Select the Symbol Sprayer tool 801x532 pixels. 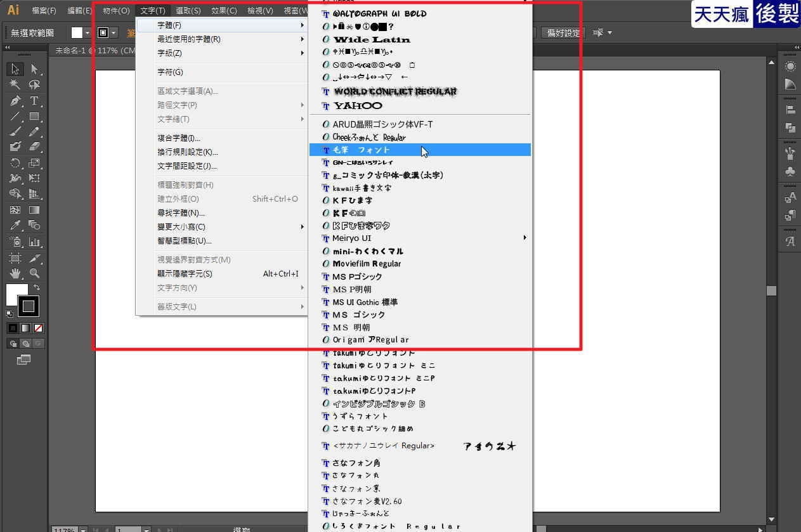click(x=16, y=242)
